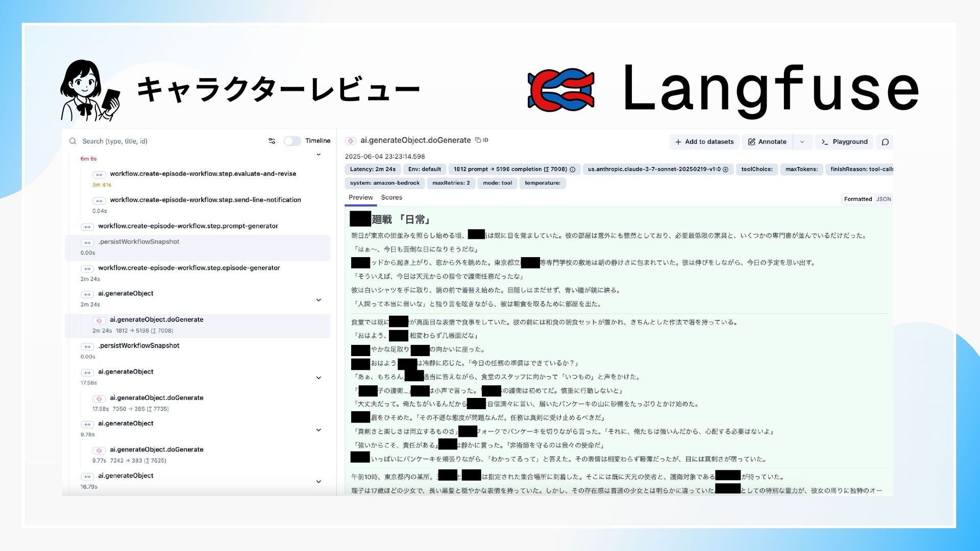Click the generation icon beside ai.generateObject.doGenerate title
This screenshot has height=551, width=980.
[351, 140]
